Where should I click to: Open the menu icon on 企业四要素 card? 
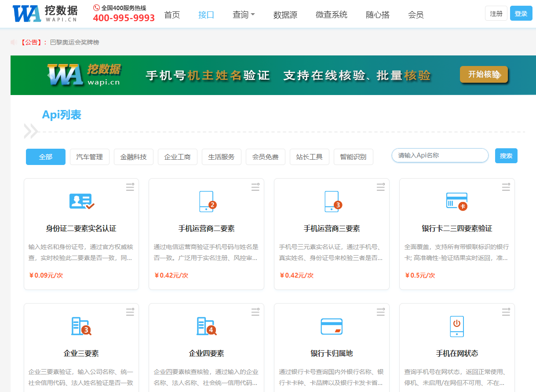coord(255,312)
